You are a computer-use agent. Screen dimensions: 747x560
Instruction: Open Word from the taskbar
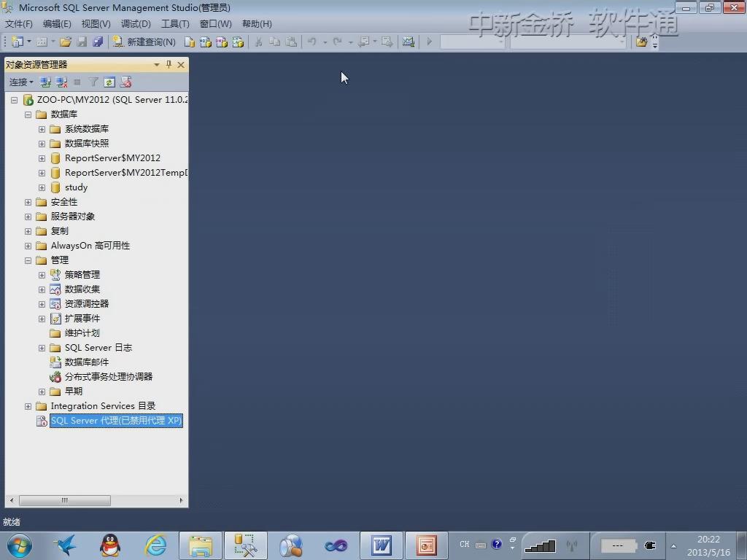point(381,545)
